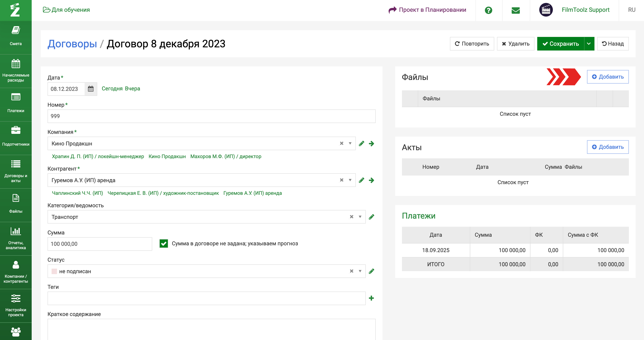Expand the Статус dropdown arrow
644x340 pixels.
[x=360, y=271]
